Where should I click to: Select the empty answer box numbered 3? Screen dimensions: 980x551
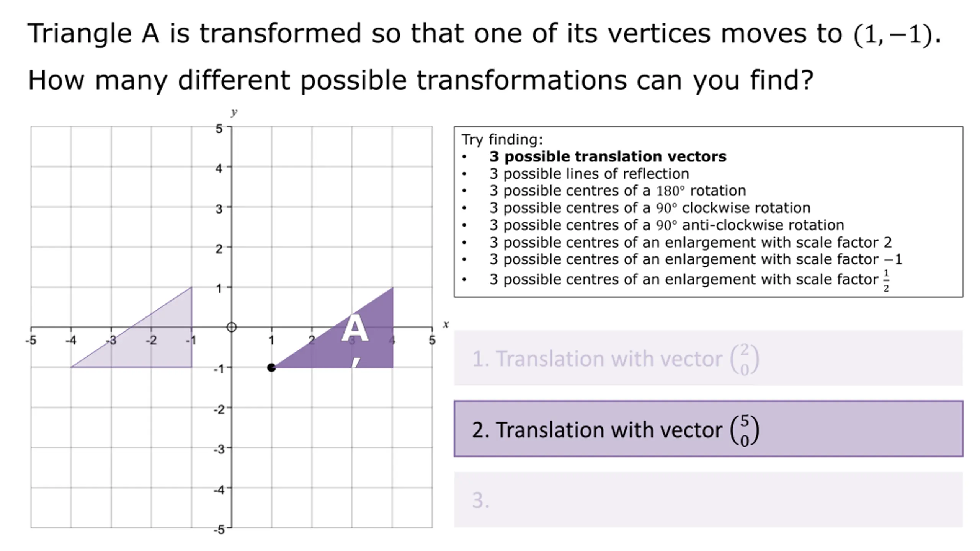pos(708,500)
